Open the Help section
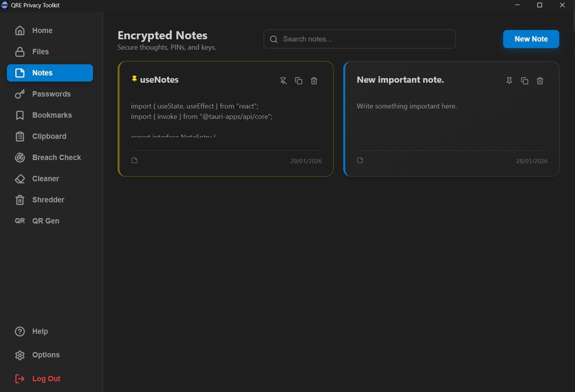Screen dimensions: 575x392 coord(39,331)
